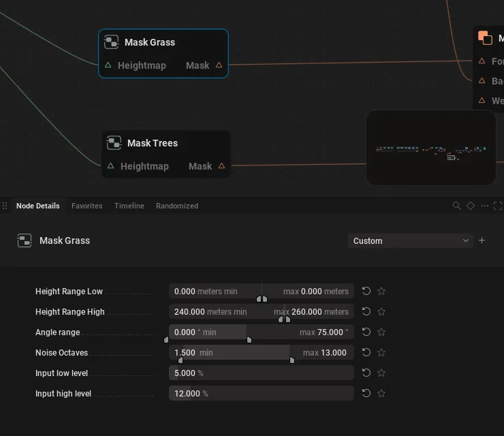Reset the Input high level value
The width and height of the screenshot is (504, 436).
366,393
